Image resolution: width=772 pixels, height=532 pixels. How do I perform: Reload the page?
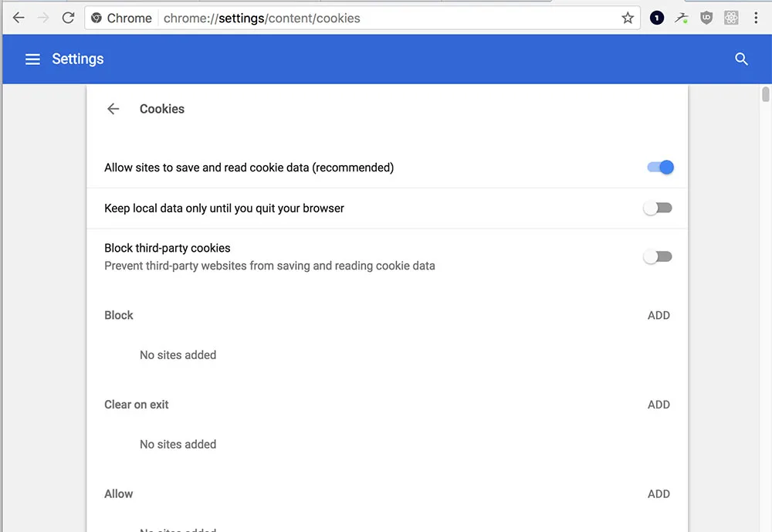tap(68, 19)
